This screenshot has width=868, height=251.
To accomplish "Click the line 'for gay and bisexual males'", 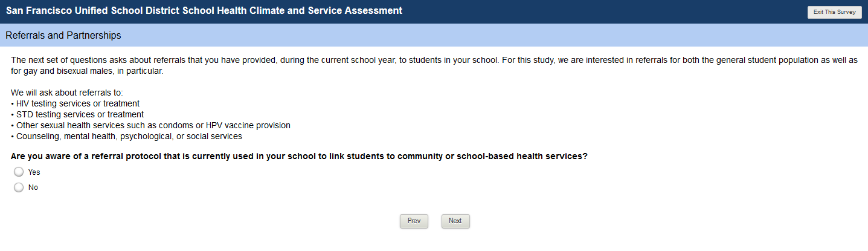I will pyautogui.click(x=87, y=71).
